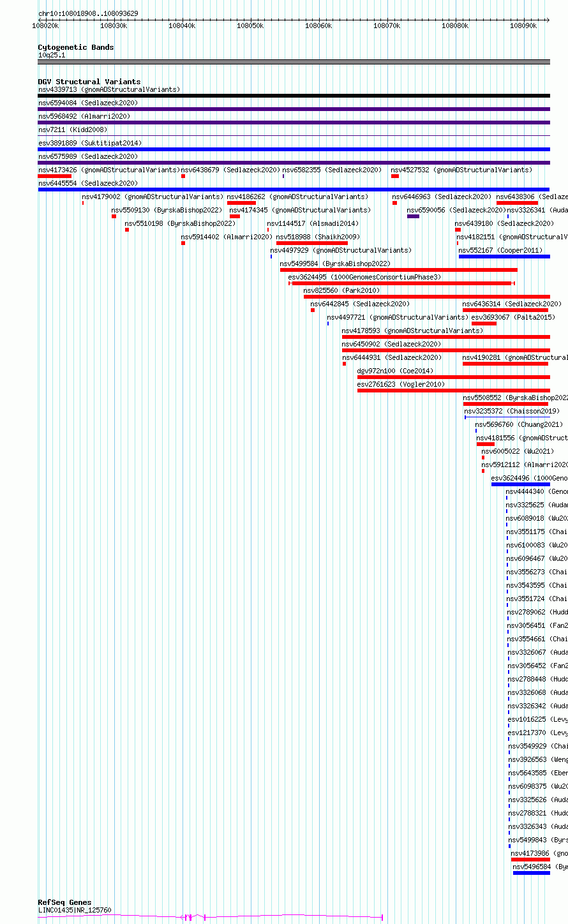The image size is (568, 924).
Task: Select nsv6445554 (Sedlazeck2020) label
Action: coord(88,183)
